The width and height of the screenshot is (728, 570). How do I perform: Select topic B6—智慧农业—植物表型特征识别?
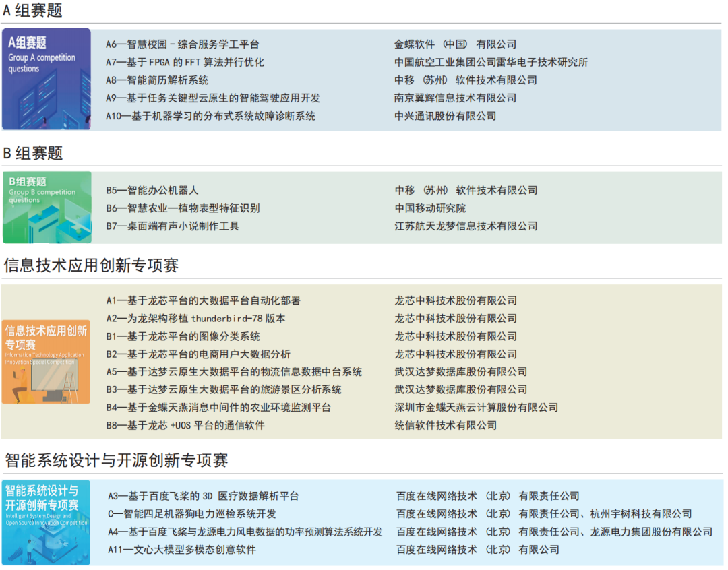183,208
